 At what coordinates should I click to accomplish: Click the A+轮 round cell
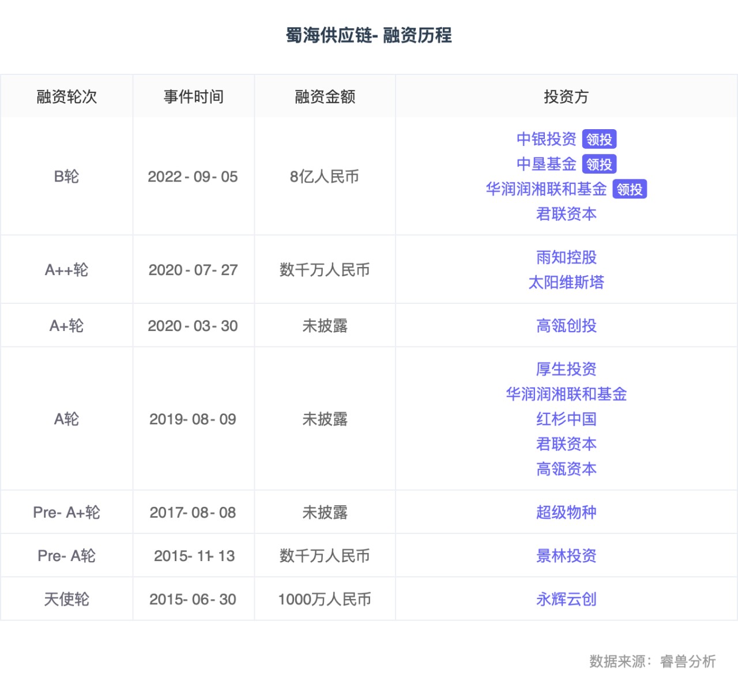(67, 326)
